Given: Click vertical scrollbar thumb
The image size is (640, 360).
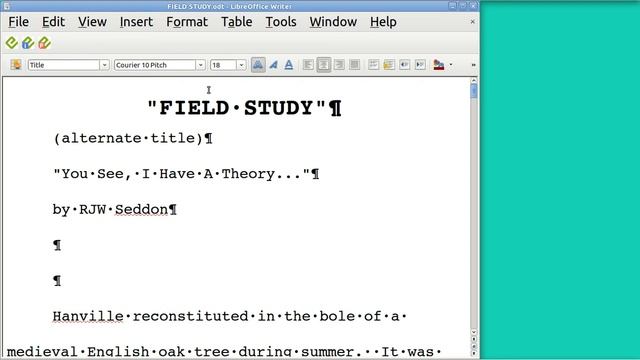Looking at the screenshot, I should [474, 91].
